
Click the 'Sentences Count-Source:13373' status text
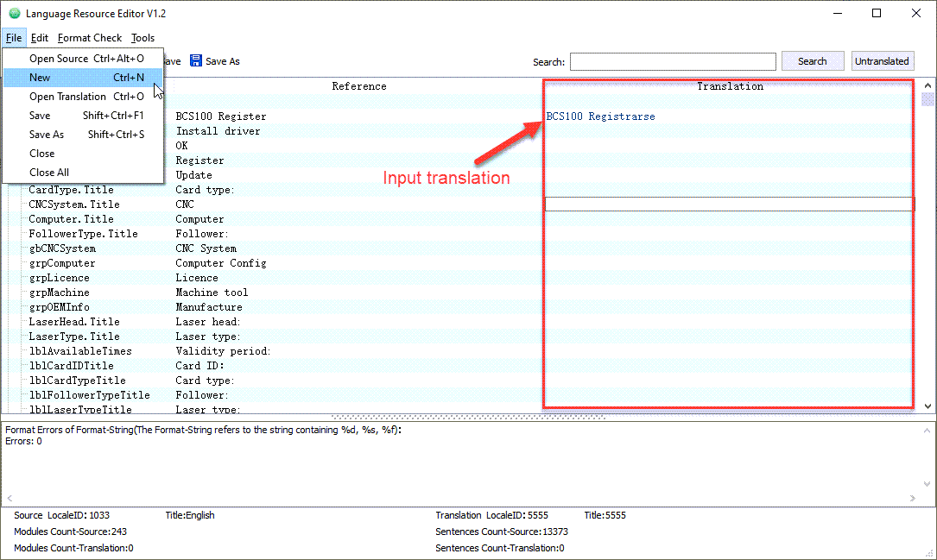pos(502,532)
